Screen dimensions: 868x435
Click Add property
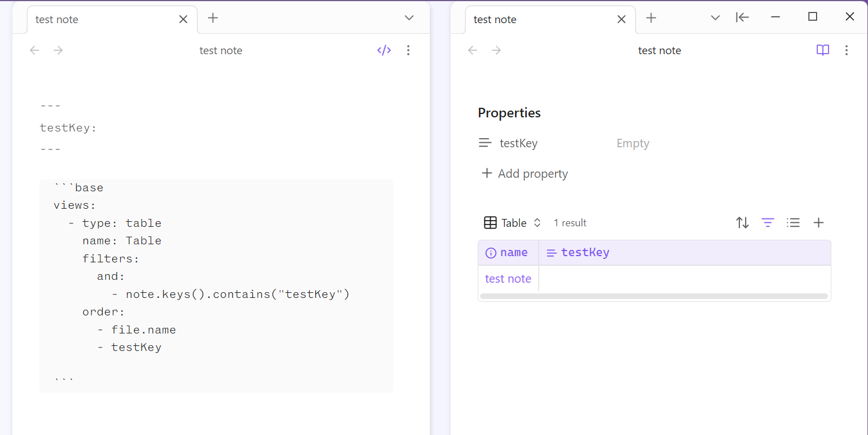pyautogui.click(x=525, y=174)
